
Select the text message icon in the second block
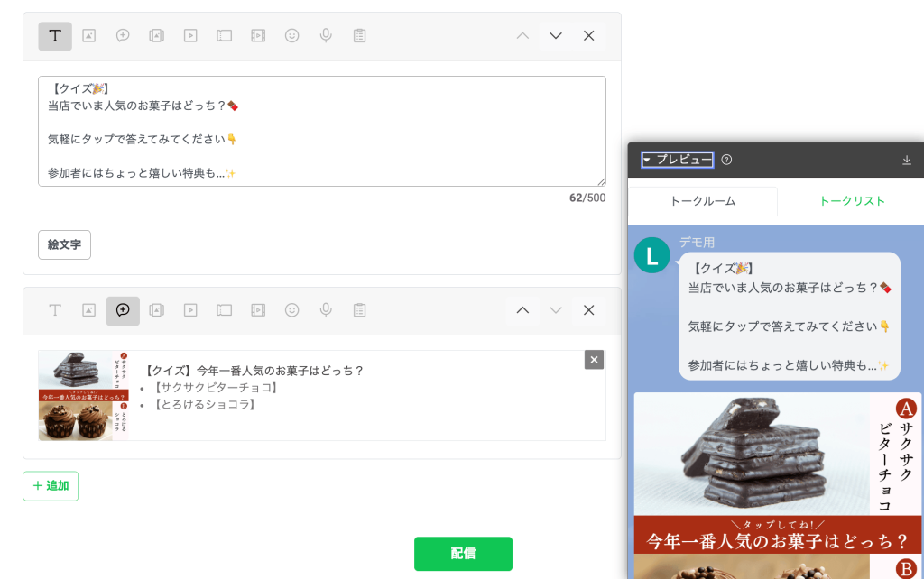click(54, 310)
